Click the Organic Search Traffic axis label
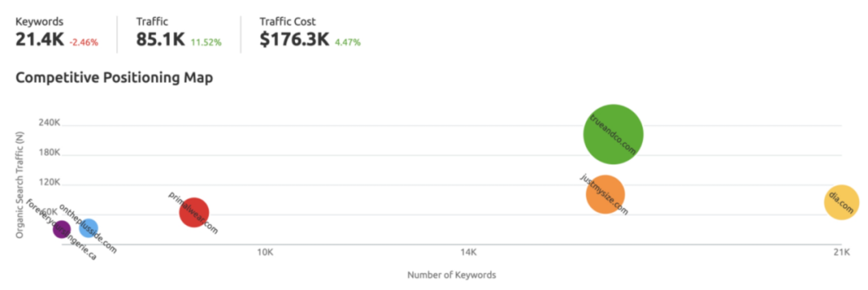The image size is (868, 290). click(20, 186)
